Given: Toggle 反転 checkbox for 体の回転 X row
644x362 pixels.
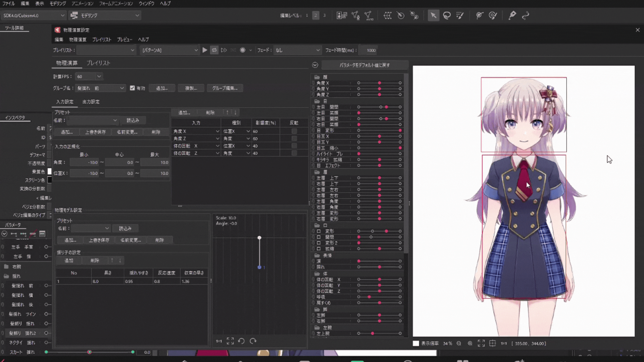Looking at the screenshot, I should pos(294,146).
